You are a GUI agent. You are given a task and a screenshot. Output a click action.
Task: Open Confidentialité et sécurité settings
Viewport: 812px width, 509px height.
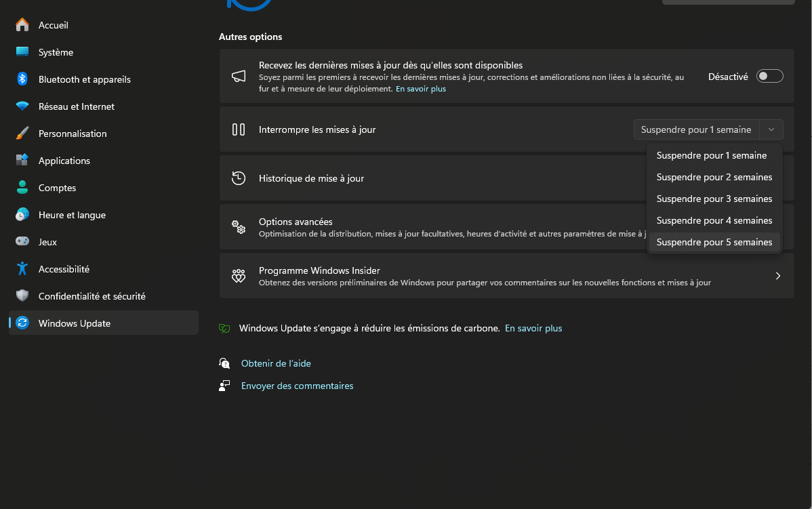[104, 296]
